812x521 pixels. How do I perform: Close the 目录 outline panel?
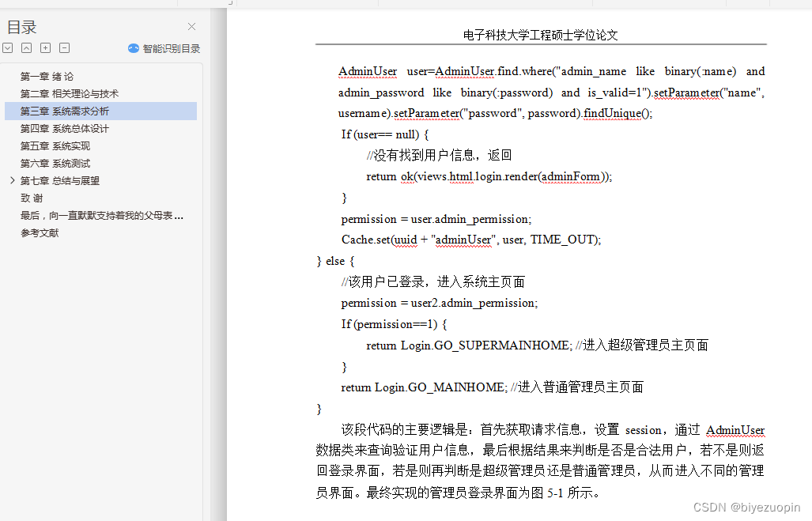tap(191, 26)
